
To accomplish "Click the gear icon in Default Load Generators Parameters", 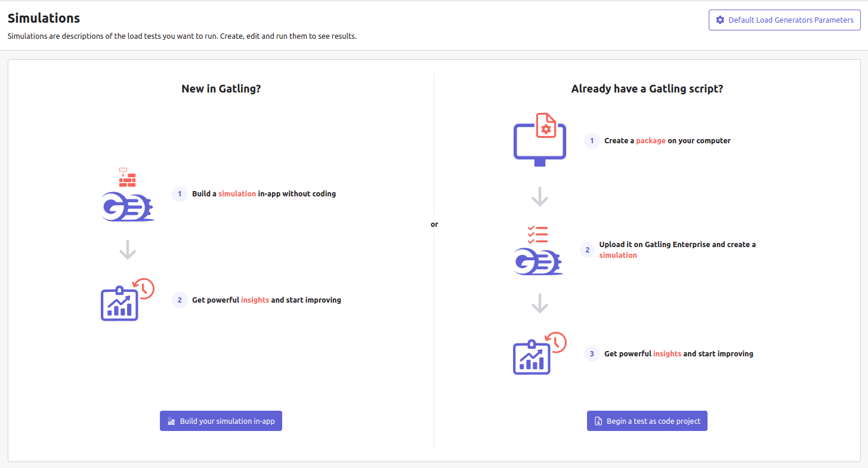I will 719,20.
